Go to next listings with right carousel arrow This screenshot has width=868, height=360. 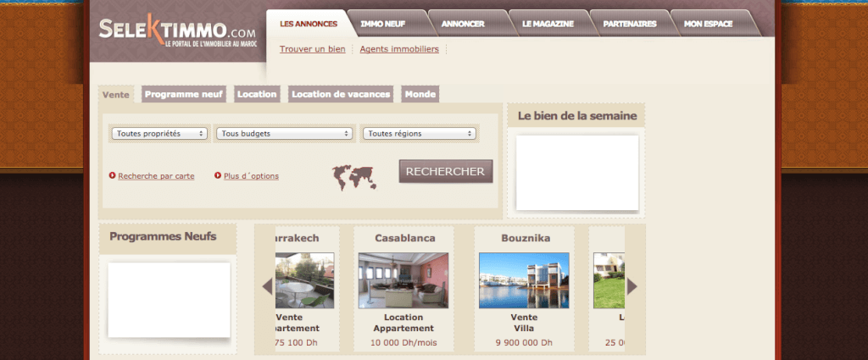tap(632, 286)
